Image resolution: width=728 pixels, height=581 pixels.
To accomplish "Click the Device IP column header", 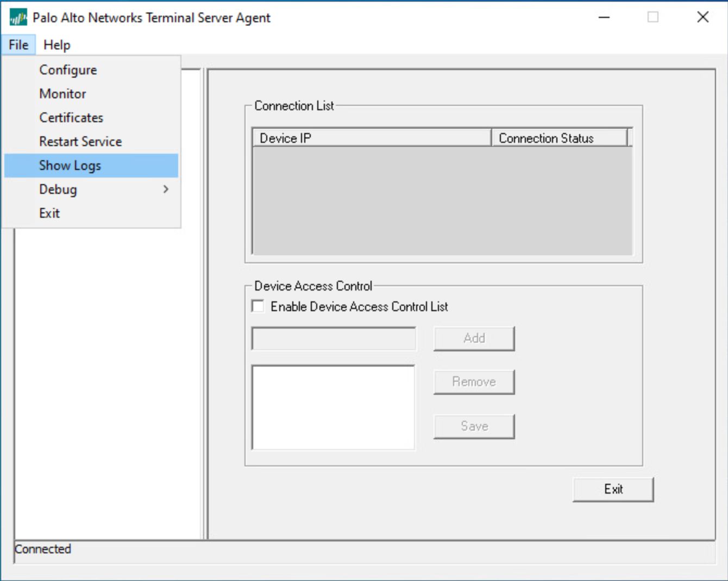I will [372, 138].
